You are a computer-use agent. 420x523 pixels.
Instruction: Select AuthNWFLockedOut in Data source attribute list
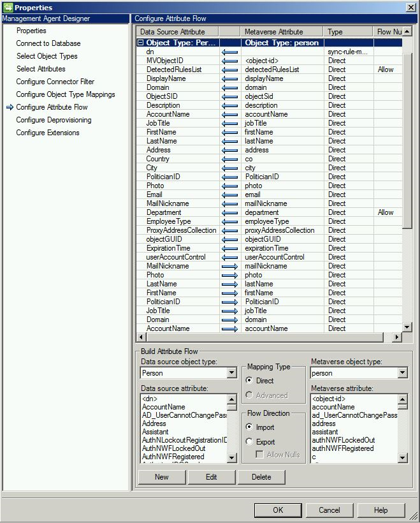tap(173, 448)
